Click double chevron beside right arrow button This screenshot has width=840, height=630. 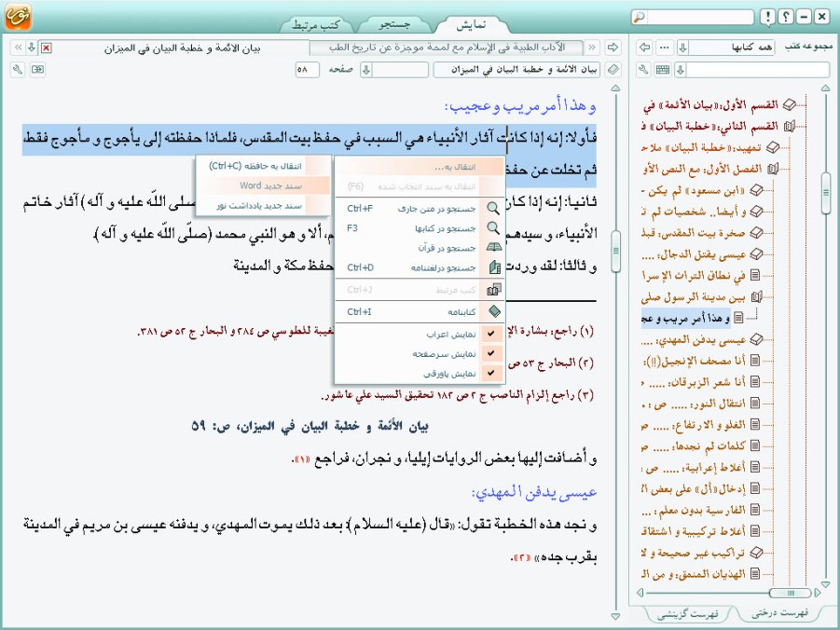tap(592, 48)
